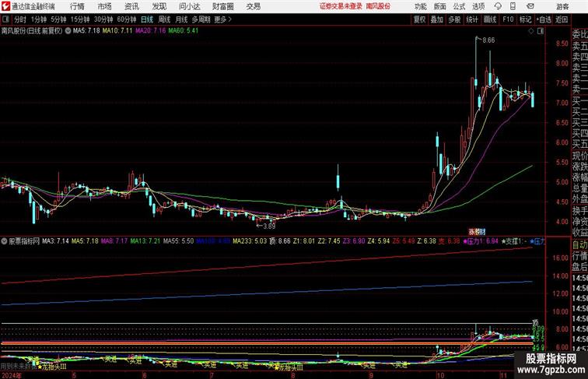Click the 多股 multi-stock toolbar button
588x379 pixels.
tap(454, 19)
